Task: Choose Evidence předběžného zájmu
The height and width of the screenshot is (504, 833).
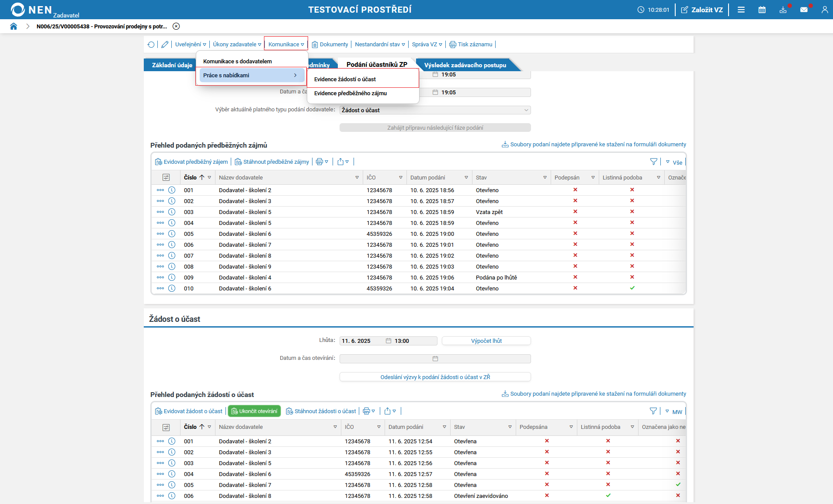Action: [363, 93]
